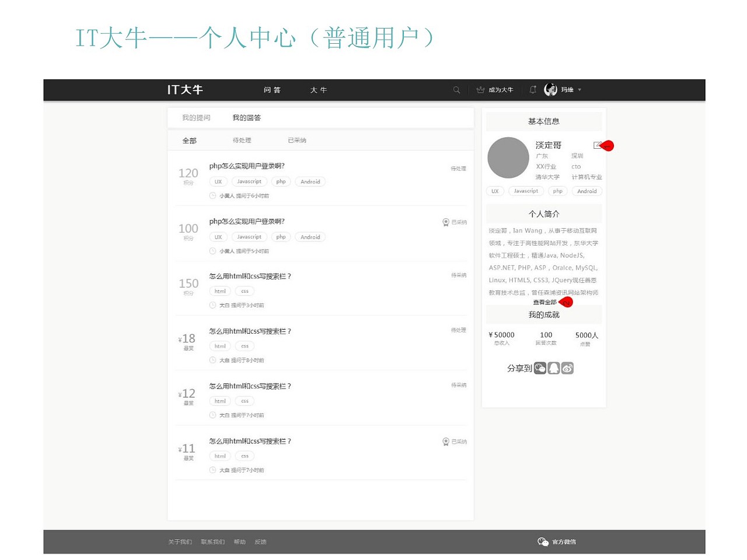Image resolution: width=747 pixels, height=560 pixels.
Task: Click the 官方微信 WeChat icon in footer
Action: click(x=543, y=542)
